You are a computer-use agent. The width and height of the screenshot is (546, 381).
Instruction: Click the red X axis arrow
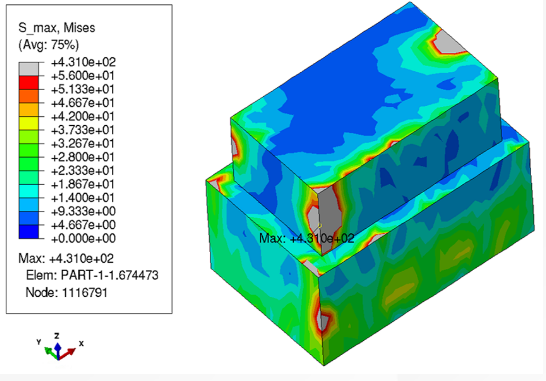pos(68,353)
